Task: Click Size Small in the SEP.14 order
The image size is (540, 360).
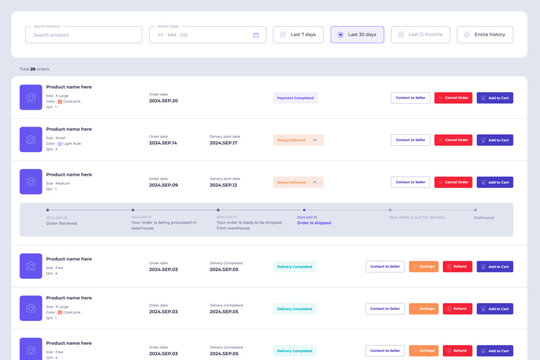Action: pos(55,138)
